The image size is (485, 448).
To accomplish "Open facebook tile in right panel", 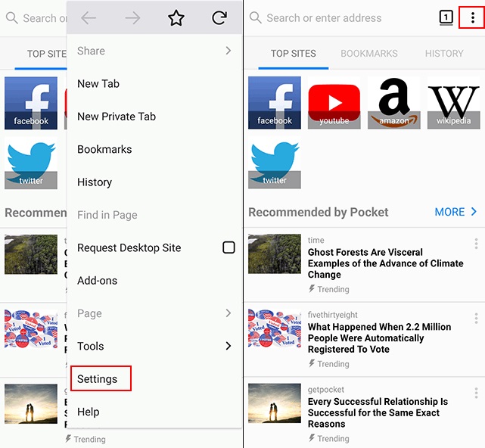I will [275, 102].
